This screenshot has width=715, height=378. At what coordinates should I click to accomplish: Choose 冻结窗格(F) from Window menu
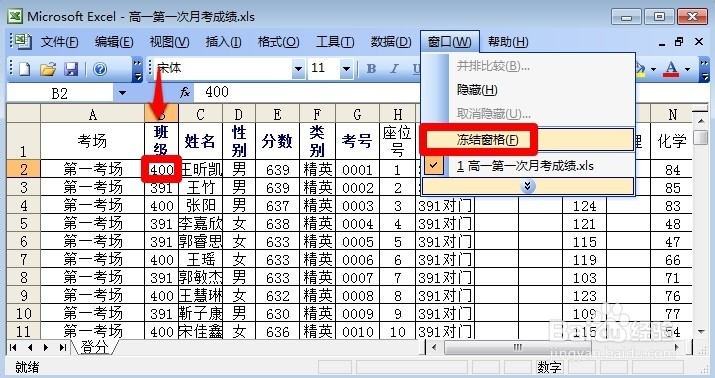tap(528, 140)
